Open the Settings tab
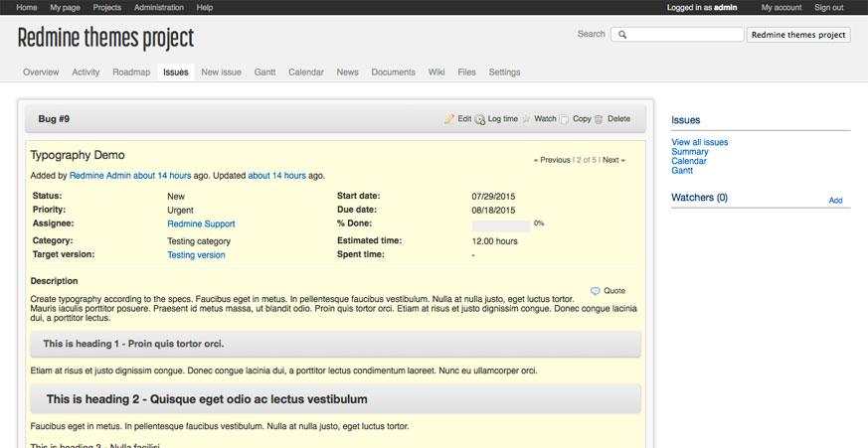 point(504,72)
